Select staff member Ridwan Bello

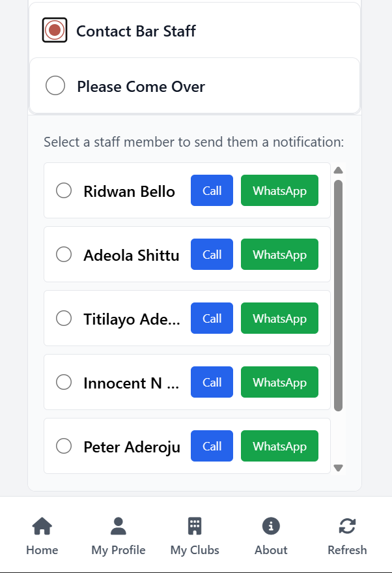(x=63, y=190)
